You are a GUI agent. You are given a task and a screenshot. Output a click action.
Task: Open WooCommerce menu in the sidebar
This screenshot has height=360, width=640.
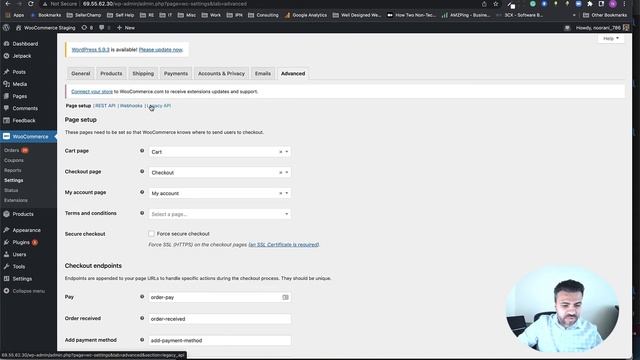coord(30,137)
